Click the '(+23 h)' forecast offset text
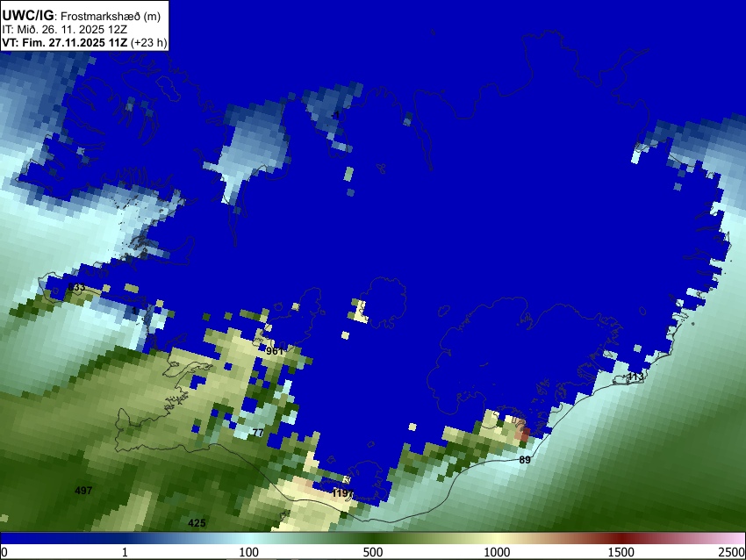The height and width of the screenshot is (560, 746). click(x=149, y=43)
